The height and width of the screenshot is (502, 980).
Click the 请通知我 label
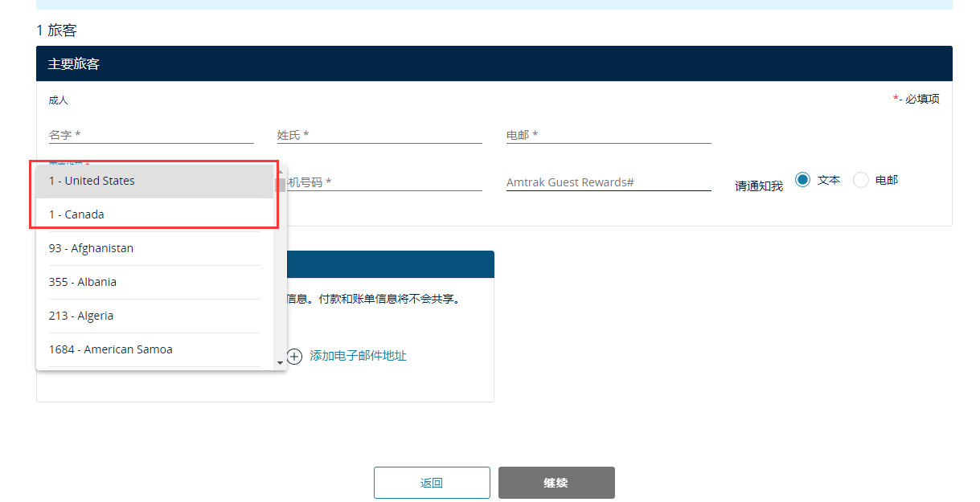(759, 186)
